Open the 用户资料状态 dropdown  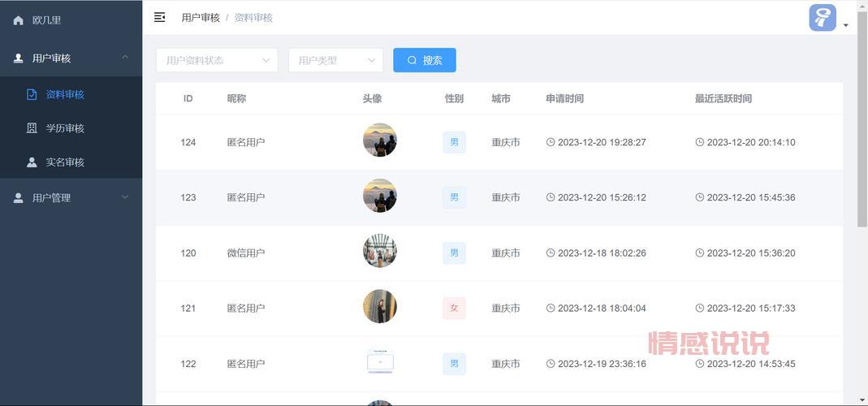pyautogui.click(x=217, y=60)
